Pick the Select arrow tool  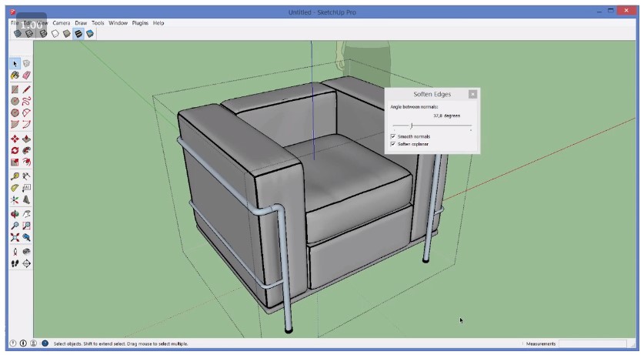(15, 64)
